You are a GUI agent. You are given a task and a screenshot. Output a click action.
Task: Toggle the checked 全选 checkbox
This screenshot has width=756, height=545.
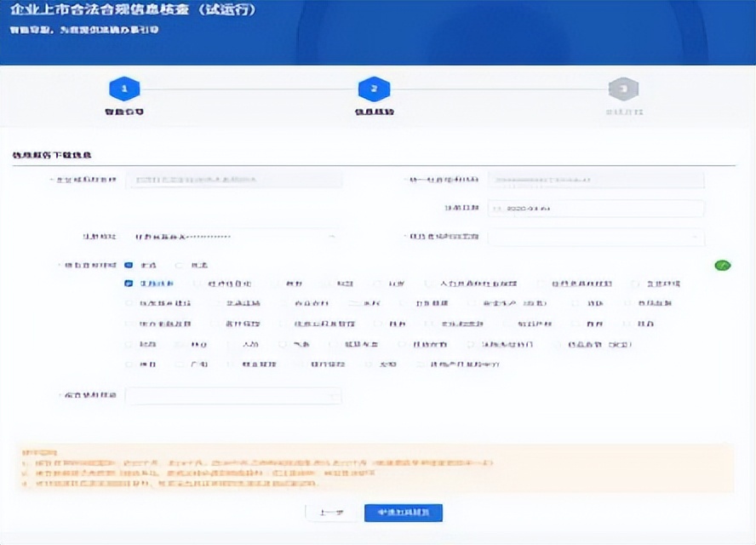tap(129, 266)
